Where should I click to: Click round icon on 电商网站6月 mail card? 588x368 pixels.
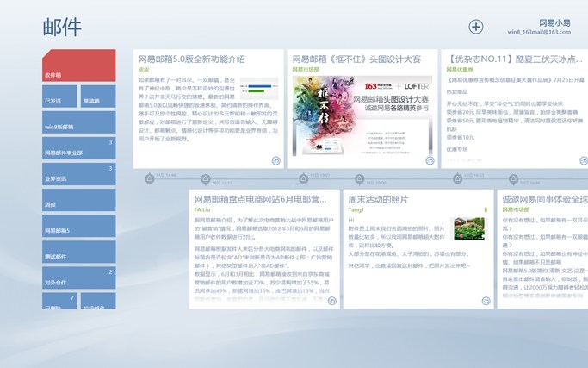tap(331, 301)
